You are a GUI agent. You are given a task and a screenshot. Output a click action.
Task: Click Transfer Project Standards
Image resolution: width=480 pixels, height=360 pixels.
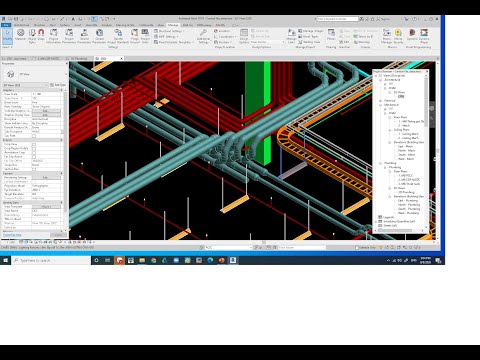point(118,36)
